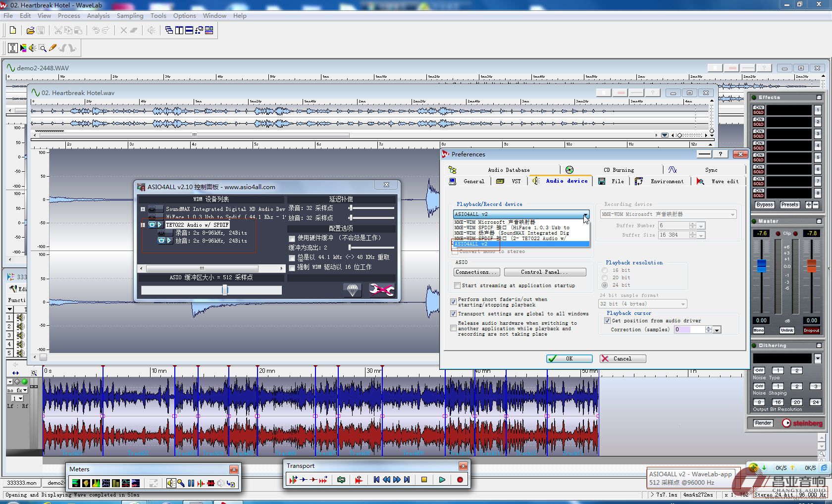Open the Process menu
This screenshot has height=504, width=832.
69,16
